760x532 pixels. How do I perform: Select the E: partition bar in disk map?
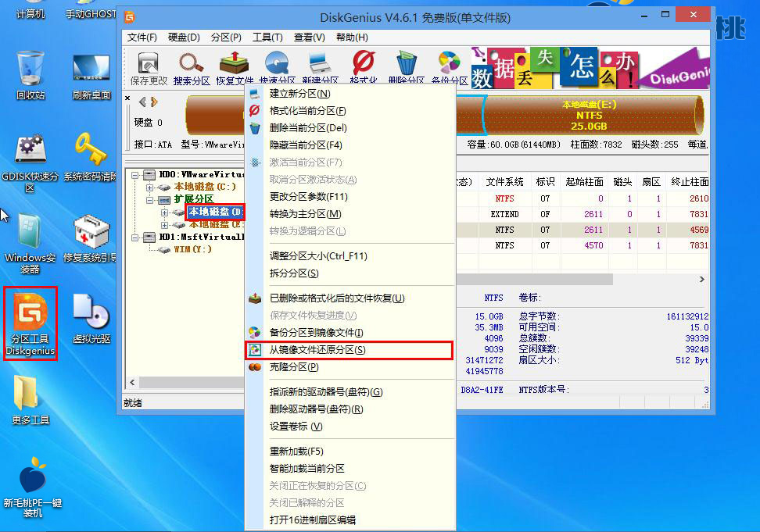[593, 115]
